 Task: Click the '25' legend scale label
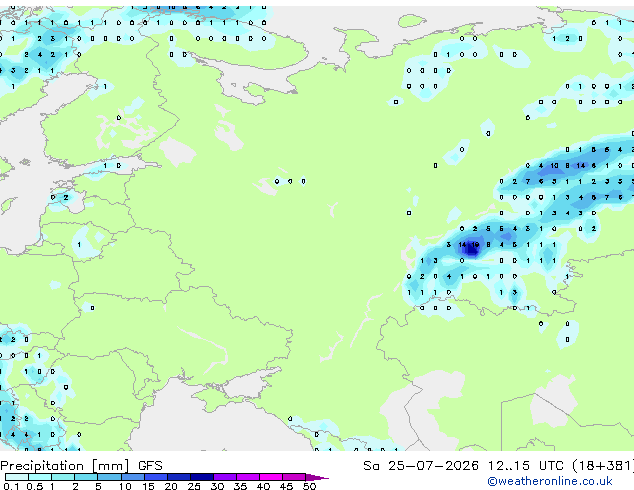pyautogui.click(x=194, y=486)
